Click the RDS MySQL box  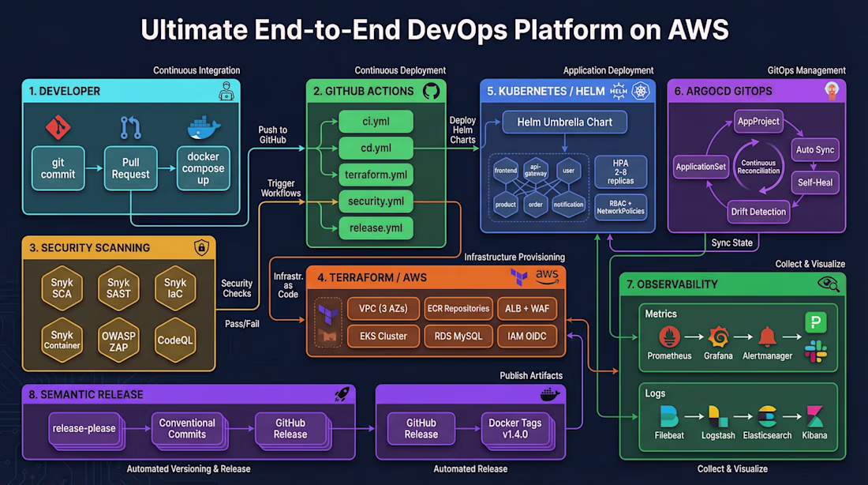pos(458,336)
